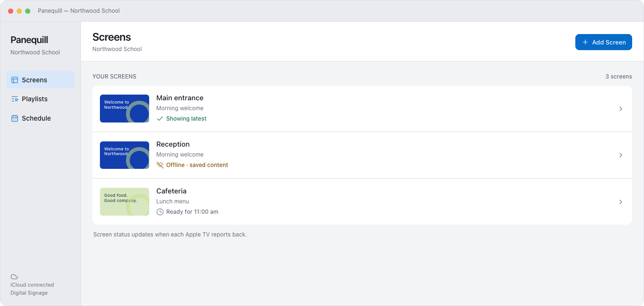Click the 3 screens count

618,77
